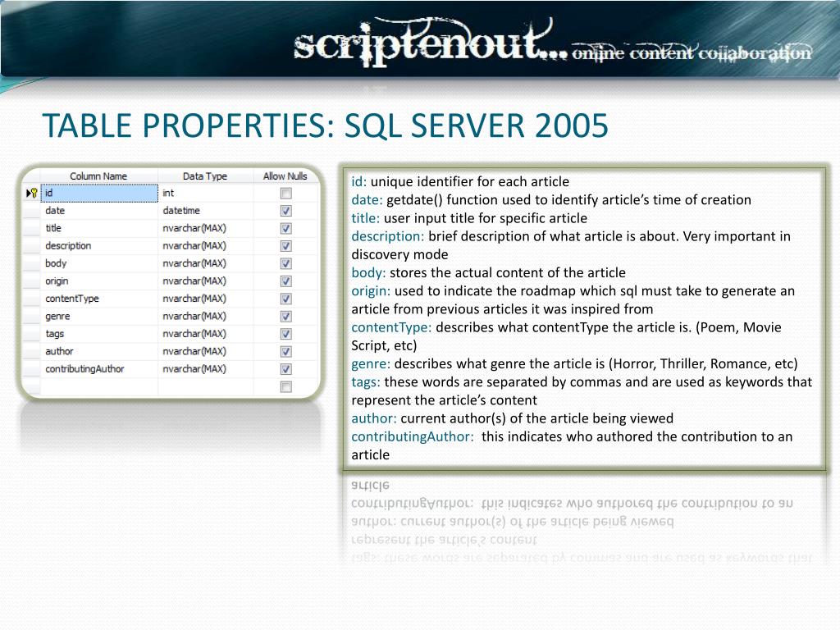Select the genre column name cell

click(x=99, y=316)
